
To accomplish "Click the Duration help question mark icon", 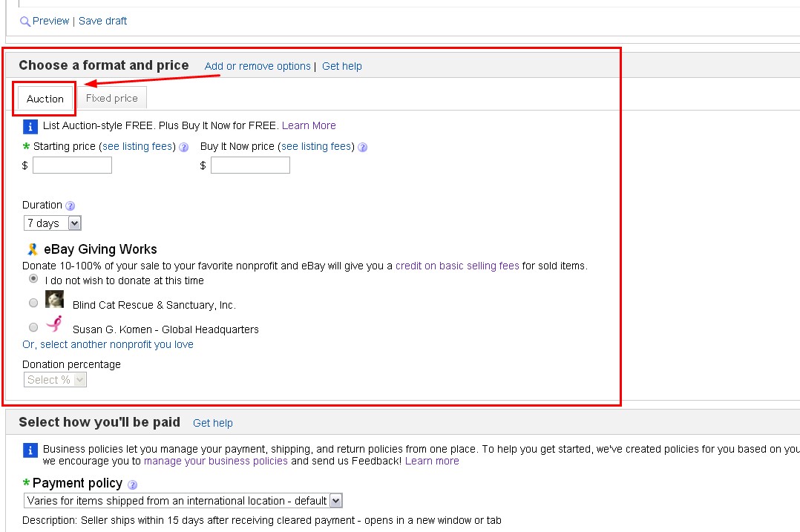I will (x=71, y=206).
